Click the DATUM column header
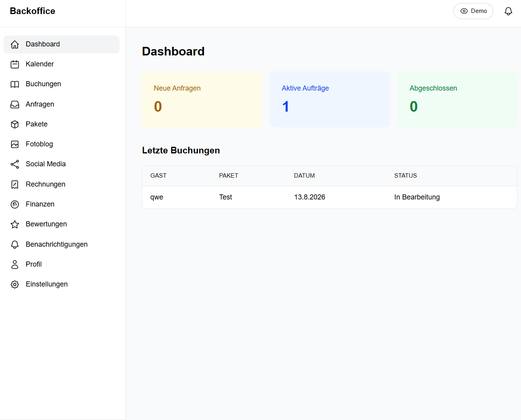The width and height of the screenshot is (521, 420). (304, 176)
